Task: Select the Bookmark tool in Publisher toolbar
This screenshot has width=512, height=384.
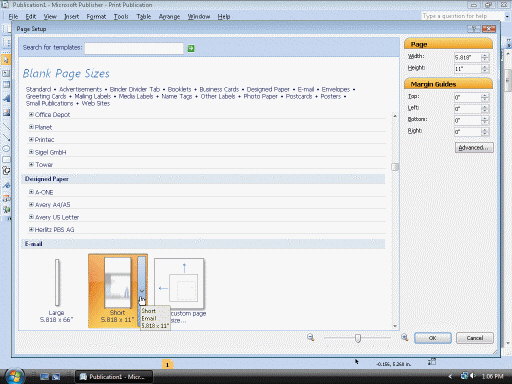Action: click(6, 185)
